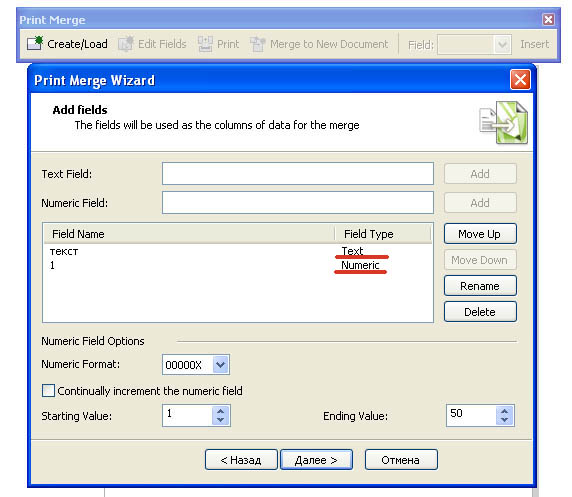
Task: Increase the Starting Value with up arrow
Action: pos(220,411)
